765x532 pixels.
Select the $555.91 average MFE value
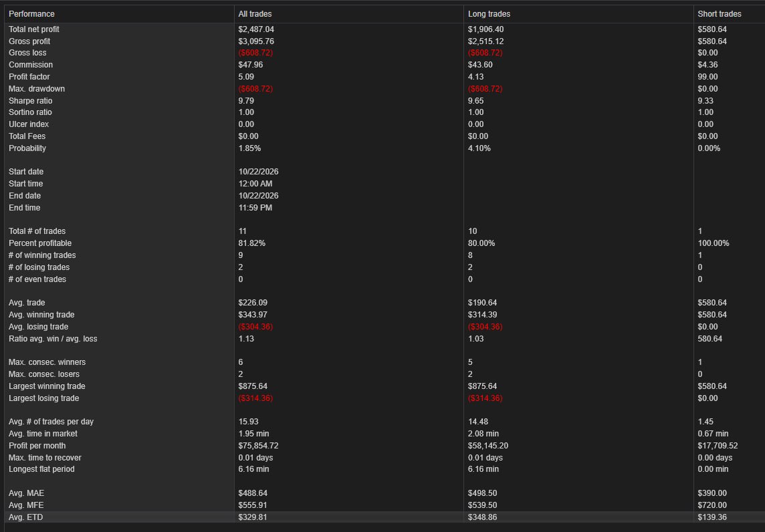tap(253, 505)
